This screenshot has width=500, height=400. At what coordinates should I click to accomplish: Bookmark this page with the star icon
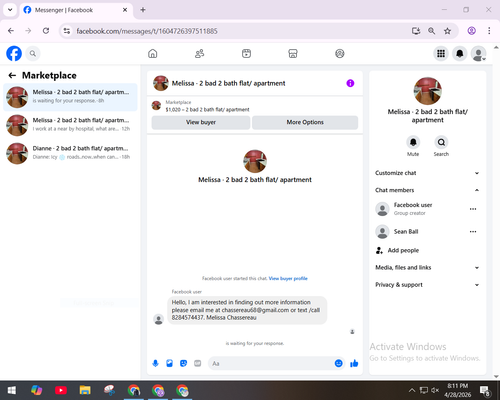(x=447, y=31)
